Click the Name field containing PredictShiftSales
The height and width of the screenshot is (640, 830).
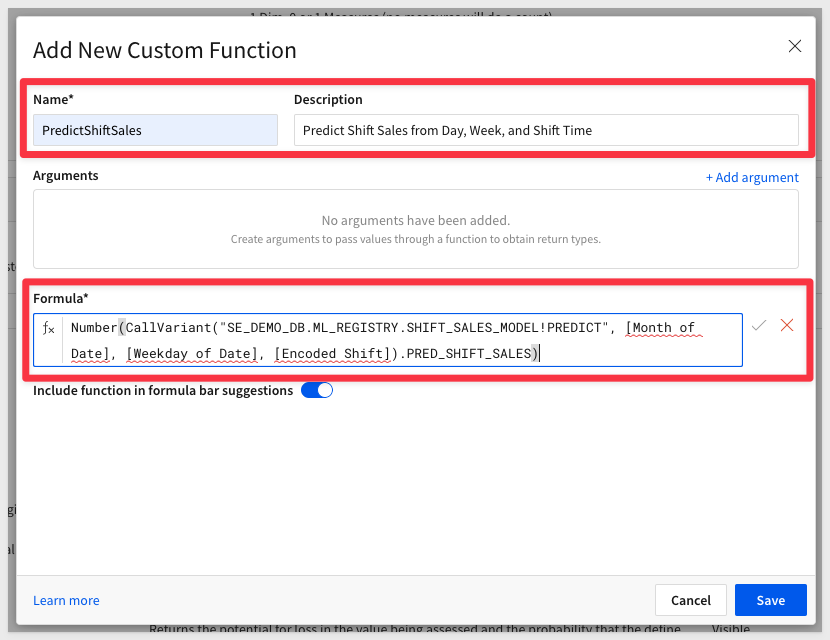tap(155, 130)
